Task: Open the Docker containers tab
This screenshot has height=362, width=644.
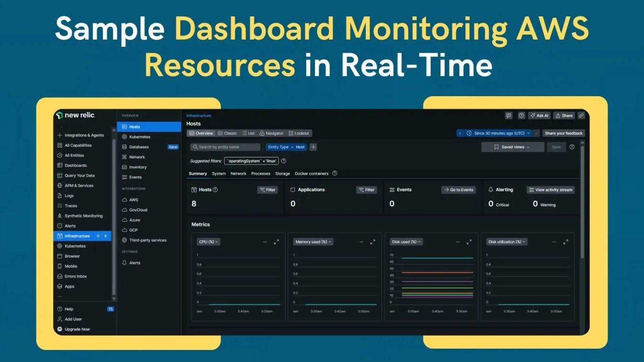Action: click(311, 173)
